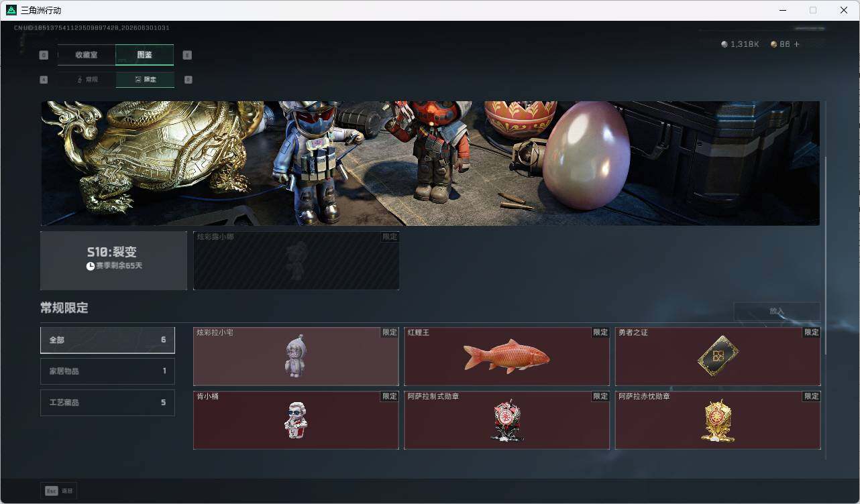860x504 pixels.
Task: Select the S10:裂变 season card
Action: coord(113,261)
